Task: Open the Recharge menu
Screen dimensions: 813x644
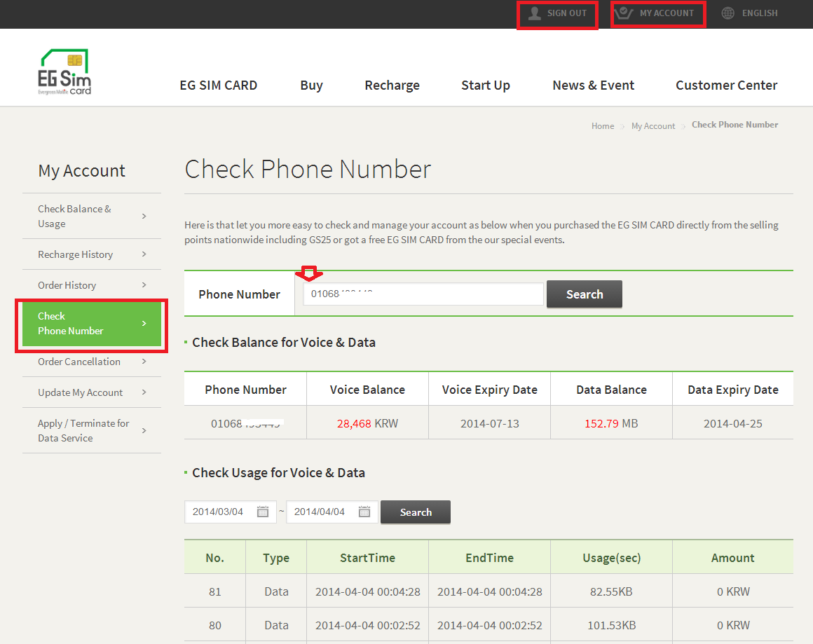Action: (x=392, y=85)
